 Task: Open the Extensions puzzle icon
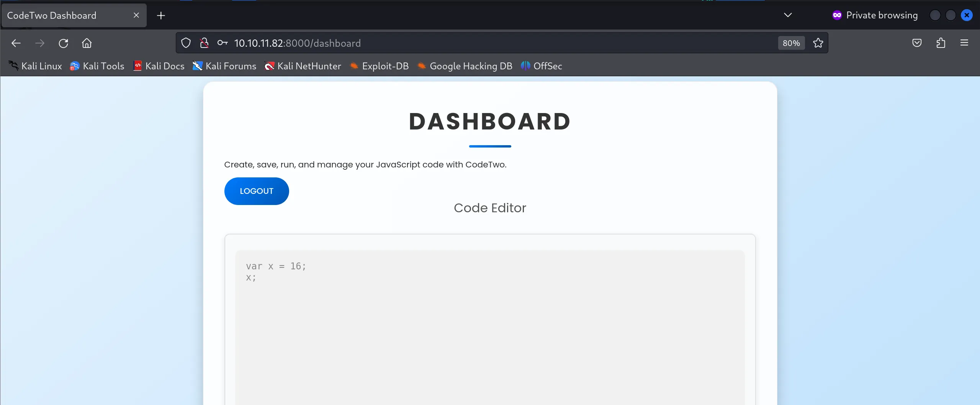[941, 43]
